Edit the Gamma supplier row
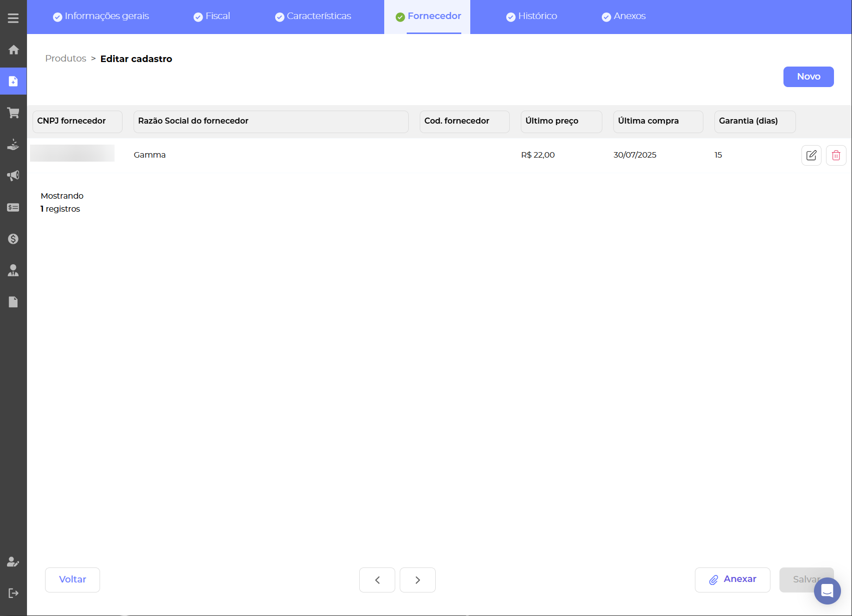The height and width of the screenshot is (616, 852). coord(811,155)
